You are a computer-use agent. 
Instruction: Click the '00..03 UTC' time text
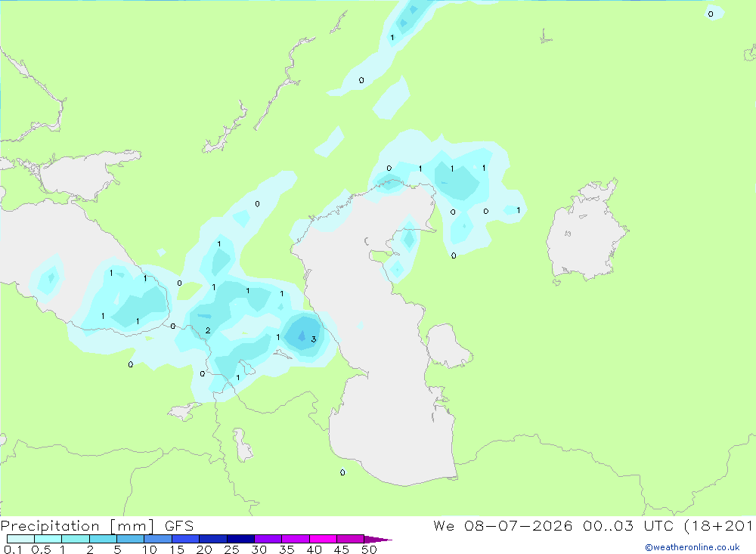tap(627, 526)
